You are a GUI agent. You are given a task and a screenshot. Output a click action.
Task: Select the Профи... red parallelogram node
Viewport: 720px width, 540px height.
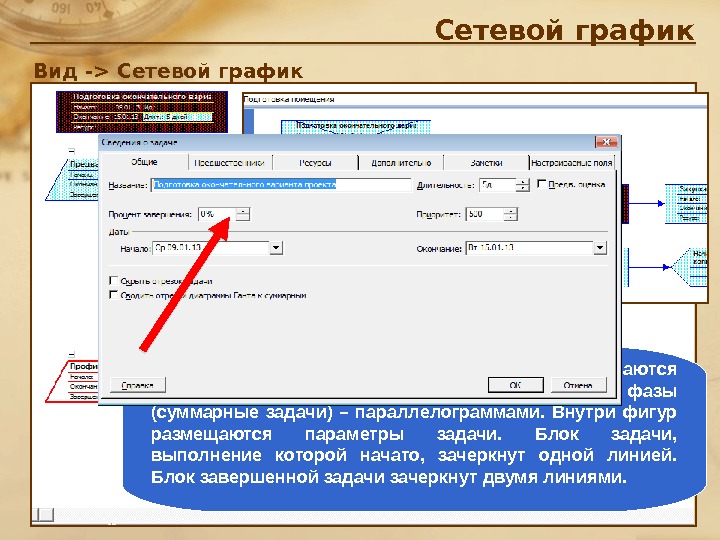(x=73, y=381)
